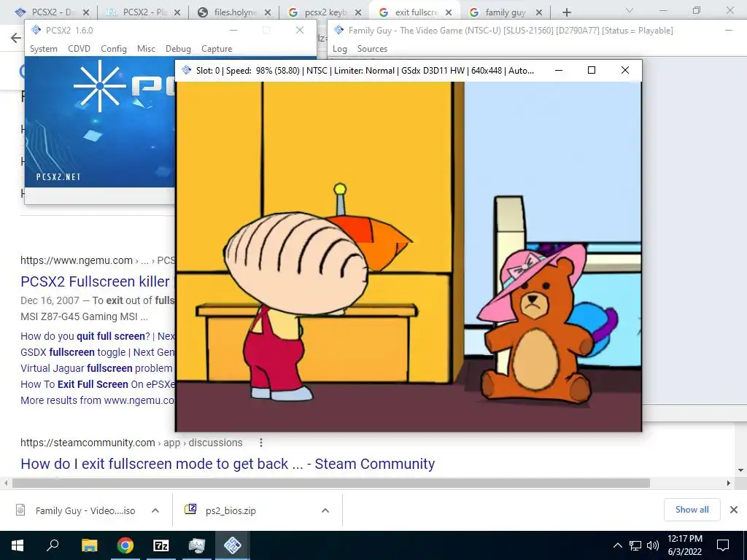Screen dimensions: 747x560
Task: Click the game window title bar icon
Action: pyautogui.click(x=187, y=71)
